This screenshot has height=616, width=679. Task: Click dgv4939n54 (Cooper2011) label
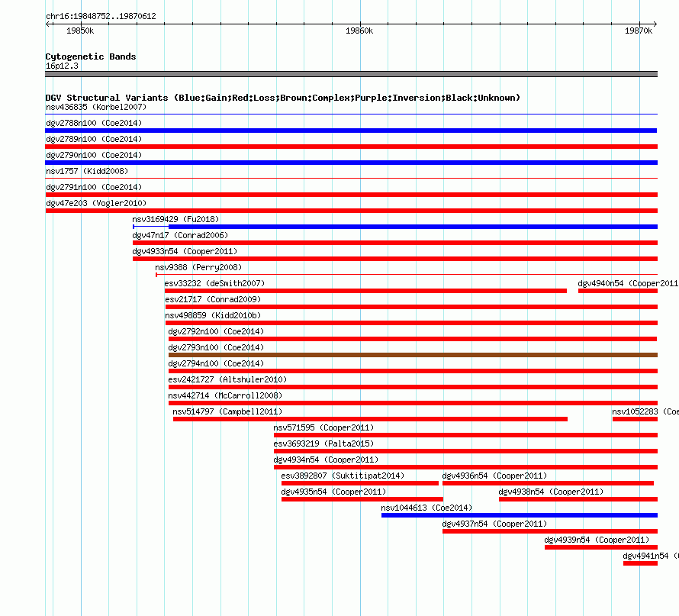597,540
